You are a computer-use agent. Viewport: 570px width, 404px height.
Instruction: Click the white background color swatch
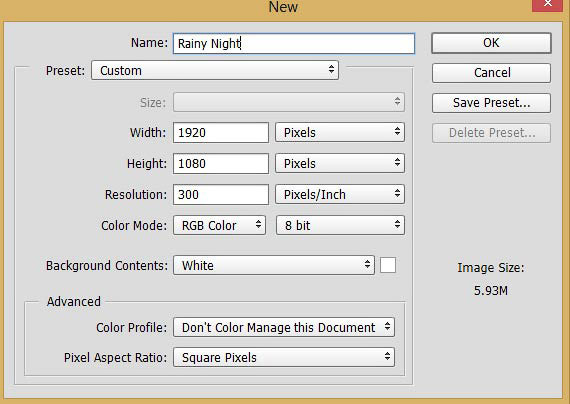pyautogui.click(x=388, y=265)
